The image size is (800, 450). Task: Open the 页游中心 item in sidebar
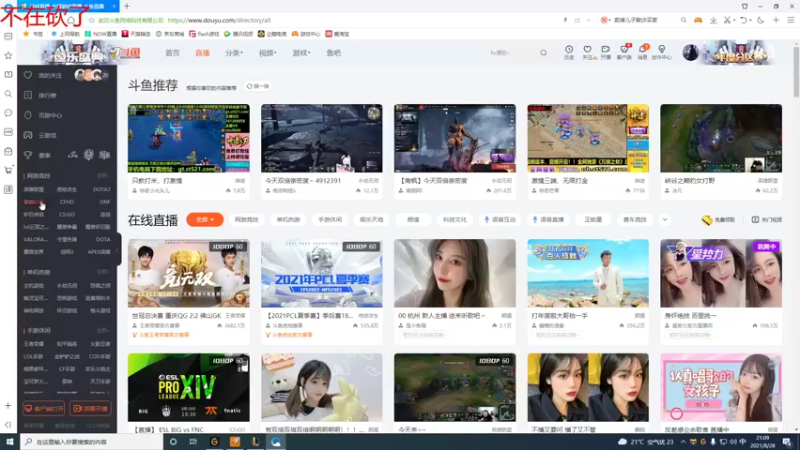[43, 115]
